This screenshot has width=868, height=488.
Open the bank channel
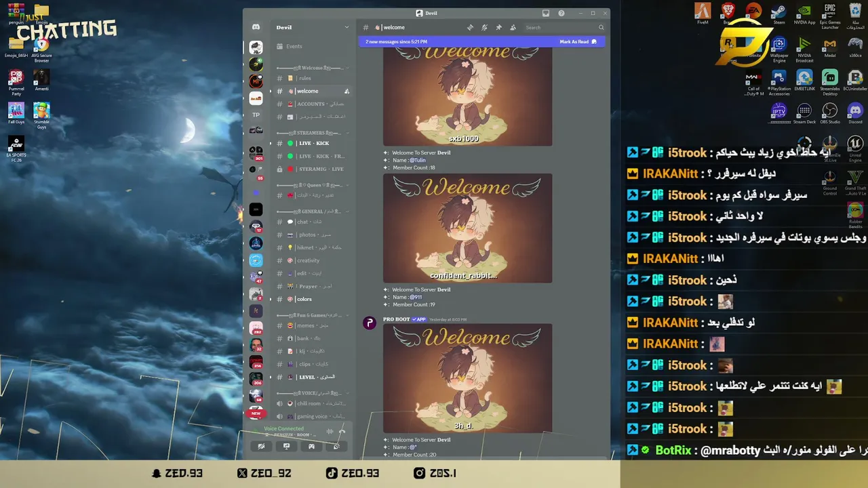[x=313, y=338]
